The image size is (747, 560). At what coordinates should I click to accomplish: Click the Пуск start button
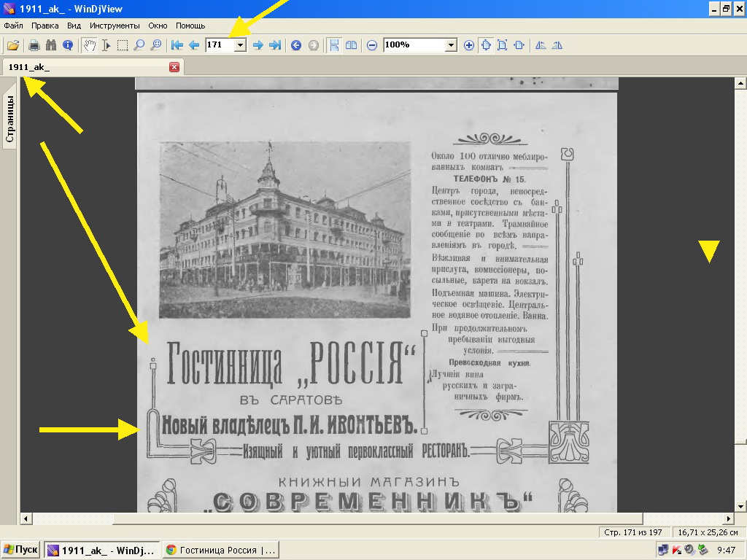(x=21, y=550)
